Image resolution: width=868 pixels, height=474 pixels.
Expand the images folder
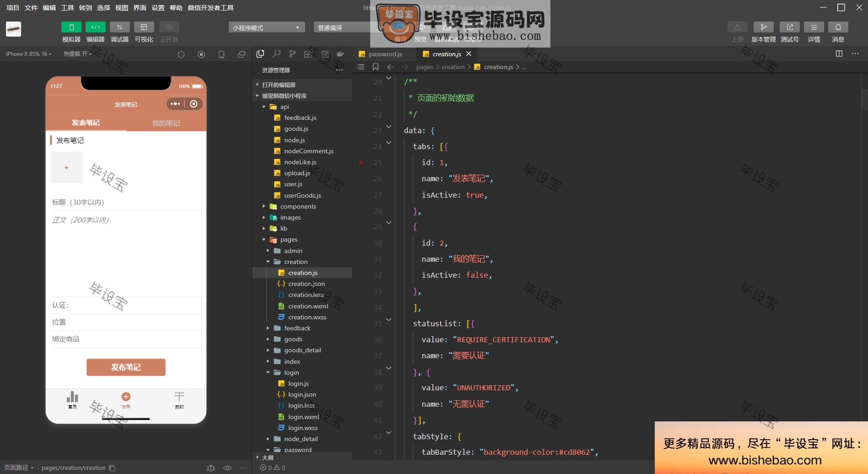pyautogui.click(x=302, y=217)
